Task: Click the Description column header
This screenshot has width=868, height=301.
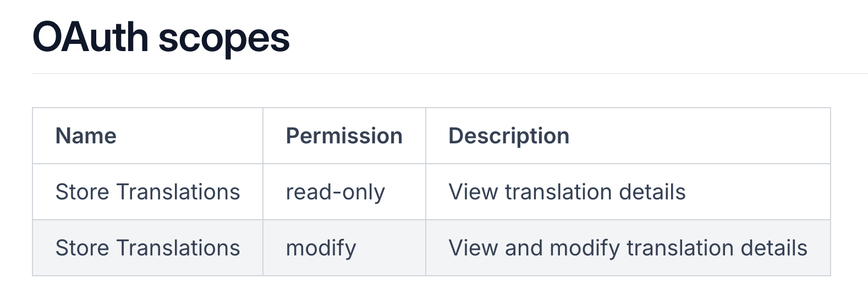Action: click(x=509, y=136)
